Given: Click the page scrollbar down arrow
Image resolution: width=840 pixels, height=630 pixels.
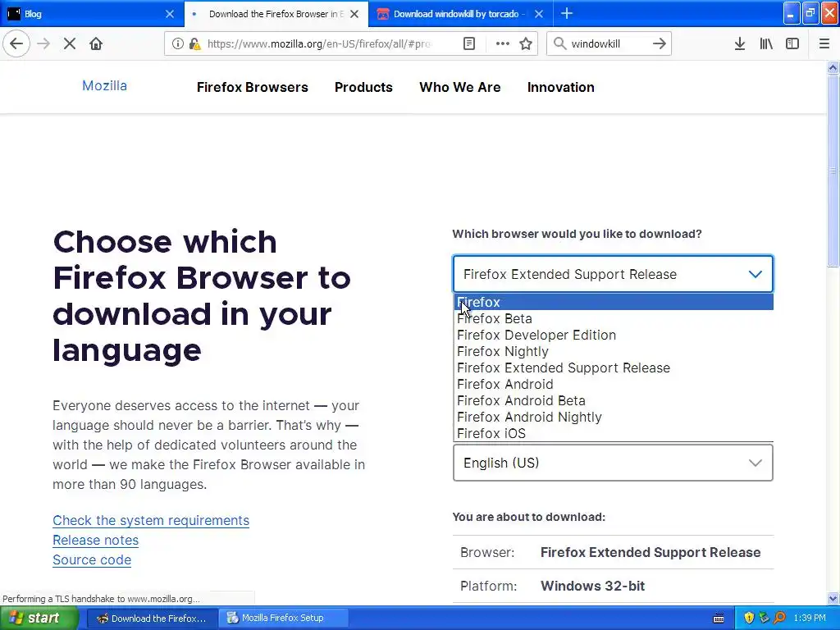Looking at the screenshot, I should (833, 598).
